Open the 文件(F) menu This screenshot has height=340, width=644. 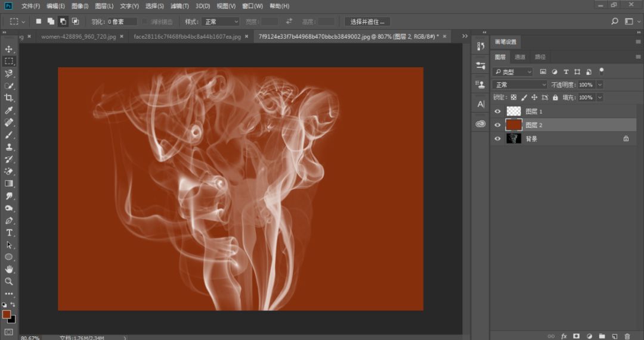30,6
